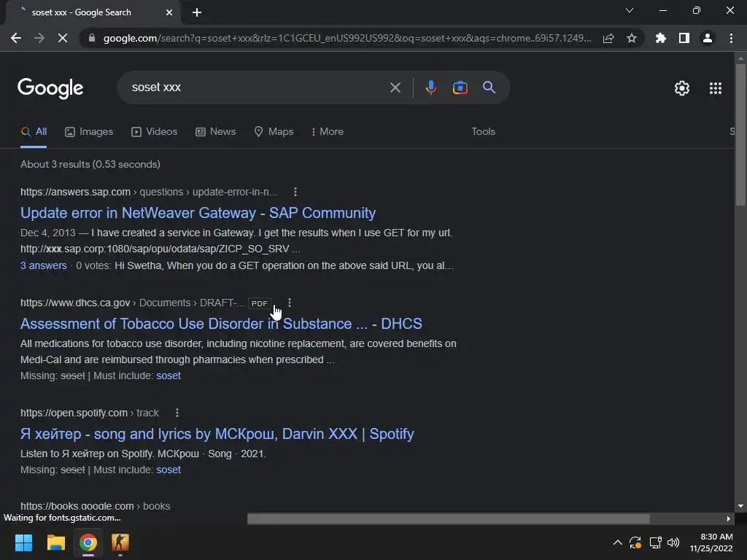This screenshot has width=747, height=560.
Task: Click the vertical scrollbar thumb
Action: click(x=740, y=134)
